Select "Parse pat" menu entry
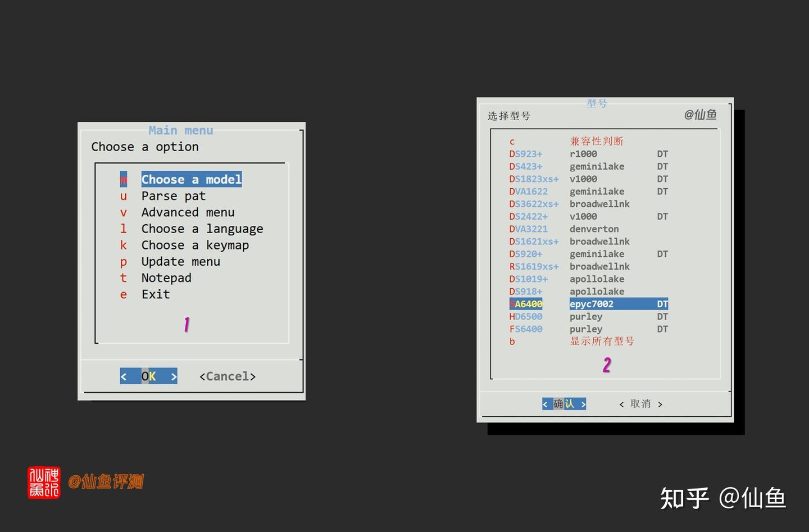The height and width of the screenshot is (532, 809). tap(163, 196)
